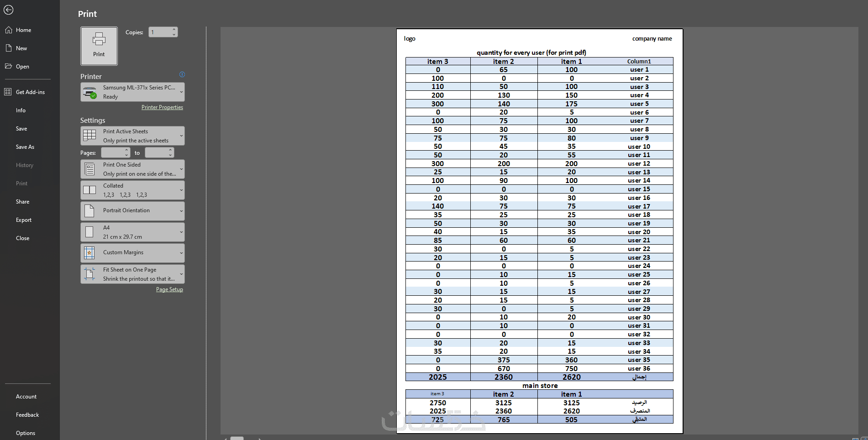
Task: Decrement the Pages start value
Action: pyautogui.click(x=126, y=155)
